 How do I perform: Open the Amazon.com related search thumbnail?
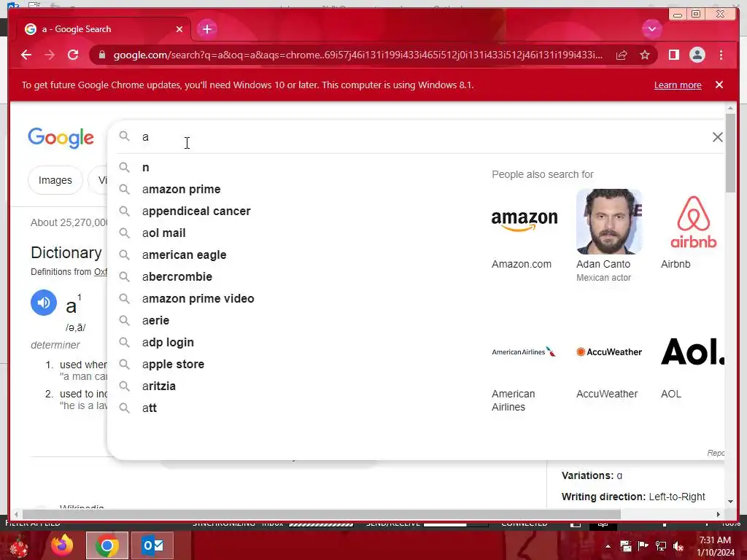(x=525, y=222)
